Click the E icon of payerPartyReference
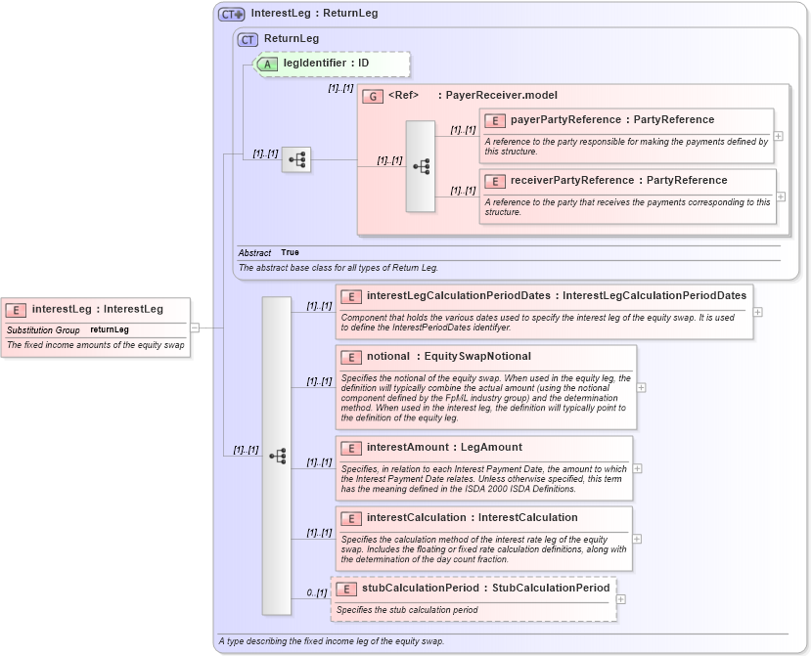812x656 pixels. click(x=495, y=120)
